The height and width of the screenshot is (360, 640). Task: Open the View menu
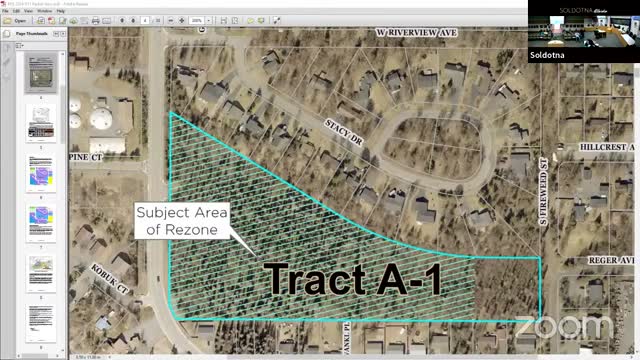[29, 11]
